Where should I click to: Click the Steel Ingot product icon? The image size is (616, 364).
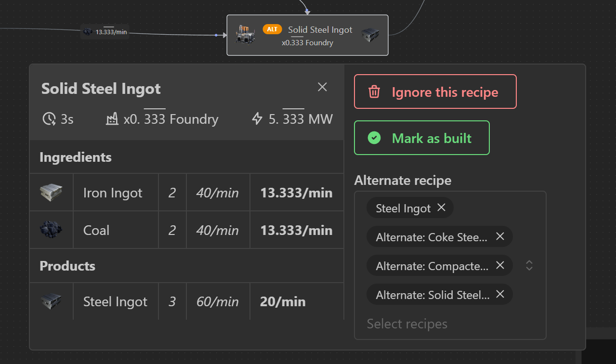(x=51, y=302)
